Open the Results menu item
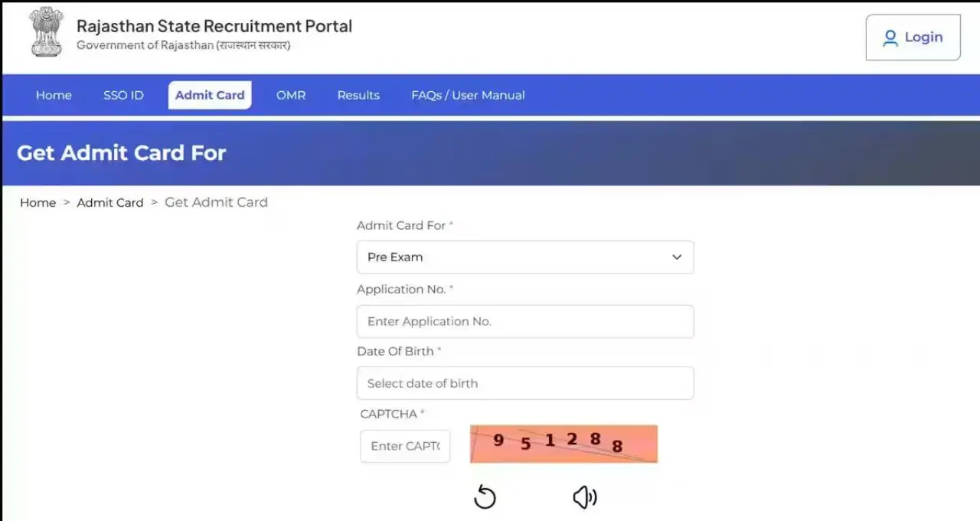This screenshot has height=521, width=980. [x=358, y=95]
